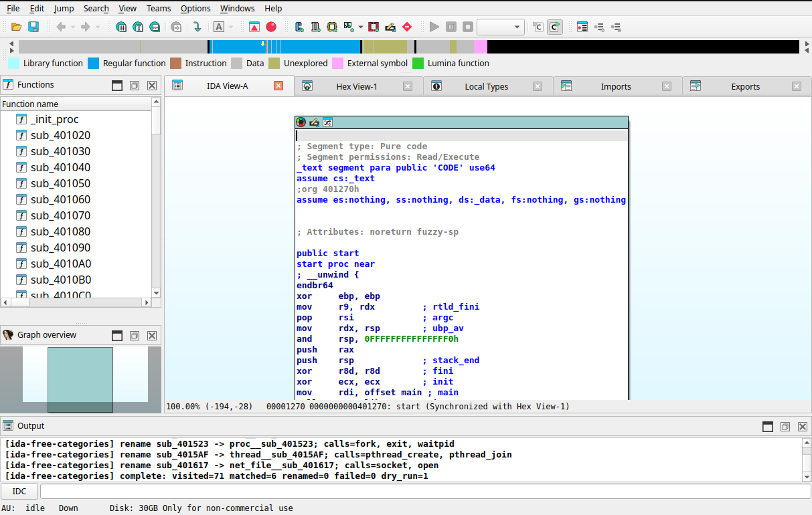
Task: Click the Jump forward arrow icon
Action: coord(86,27)
